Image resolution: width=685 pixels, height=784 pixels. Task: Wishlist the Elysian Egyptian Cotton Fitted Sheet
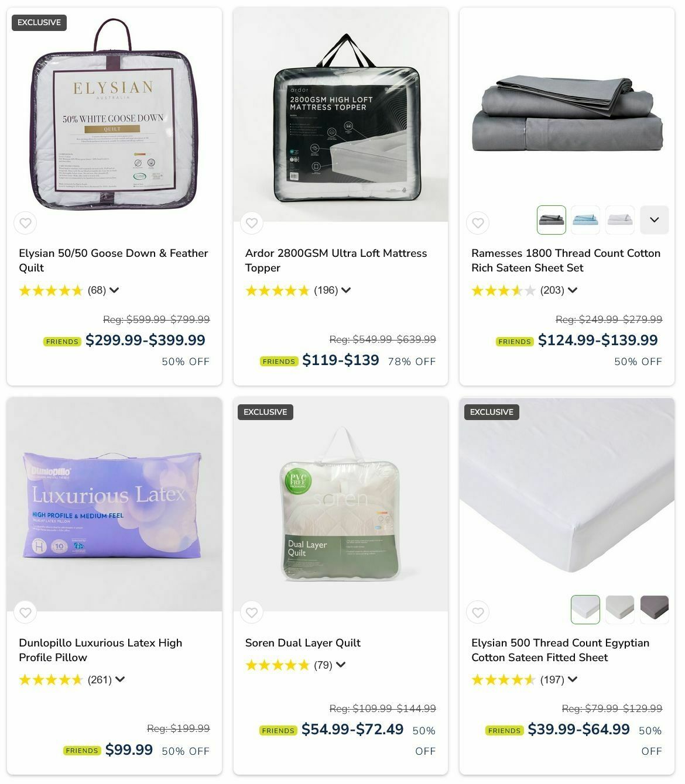tap(478, 613)
